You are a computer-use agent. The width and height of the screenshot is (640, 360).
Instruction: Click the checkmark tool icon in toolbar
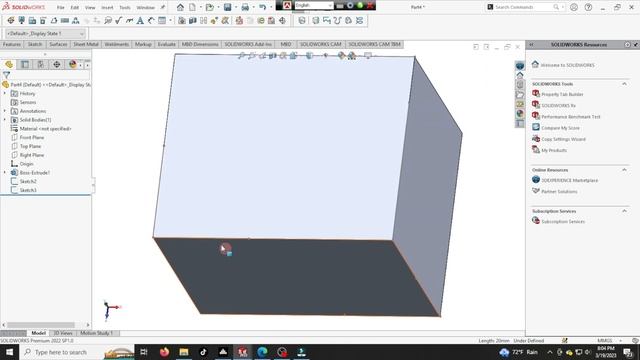pyautogui.click(x=119, y=20)
